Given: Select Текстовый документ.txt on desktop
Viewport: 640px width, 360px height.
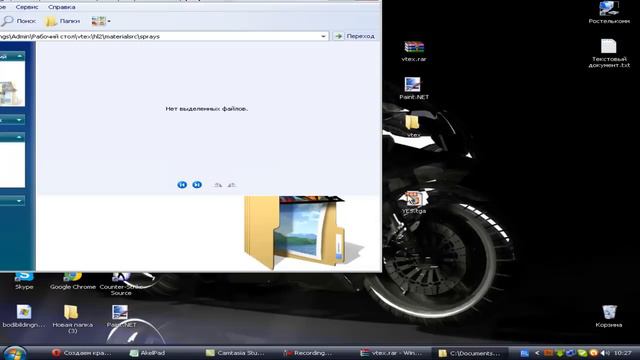Looking at the screenshot, I should click(609, 53).
